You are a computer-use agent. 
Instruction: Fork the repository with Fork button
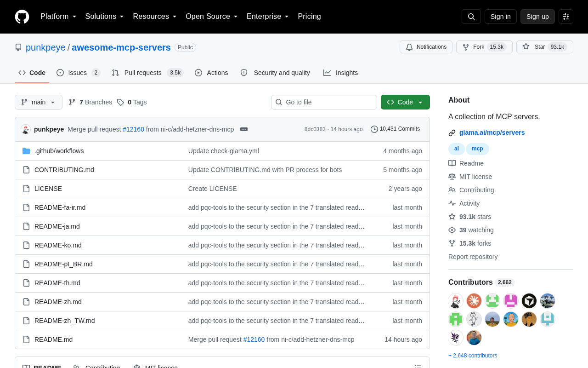(484, 47)
